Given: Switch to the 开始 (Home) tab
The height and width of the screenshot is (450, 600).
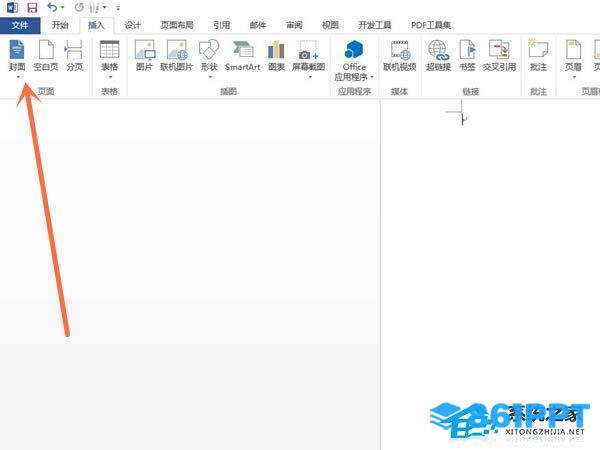Looking at the screenshot, I should 60,25.
